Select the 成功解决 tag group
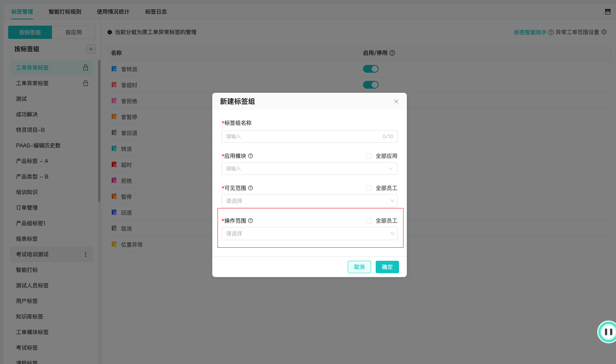Image resolution: width=616 pixels, height=364 pixels. point(52,114)
